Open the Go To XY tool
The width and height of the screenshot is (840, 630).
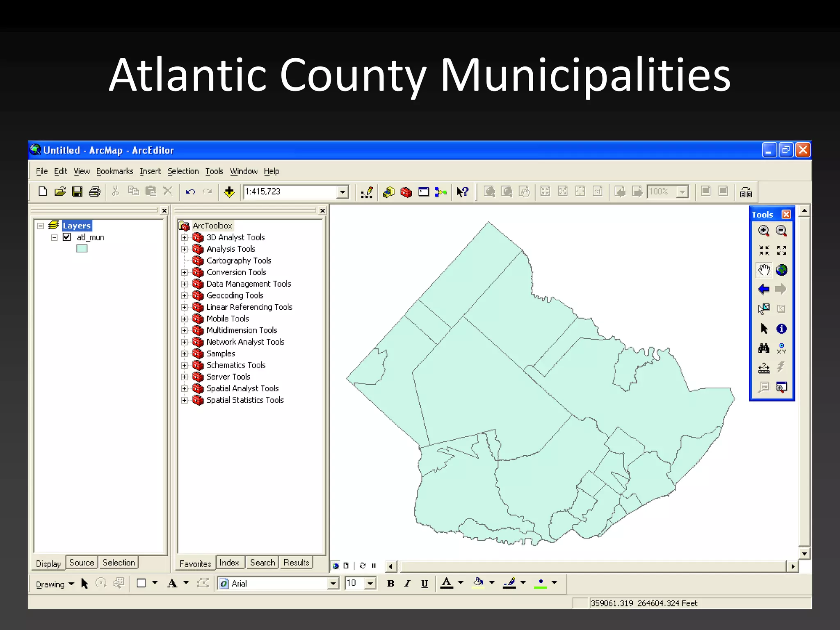tap(781, 348)
